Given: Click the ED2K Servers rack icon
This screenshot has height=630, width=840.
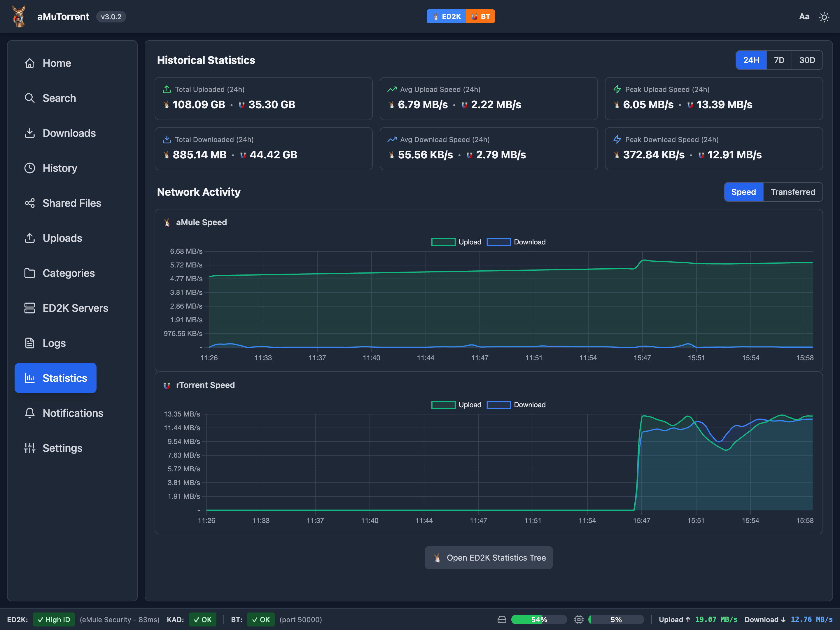Looking at the screenshot, I should pyautogui.click(x=30, y=308).
